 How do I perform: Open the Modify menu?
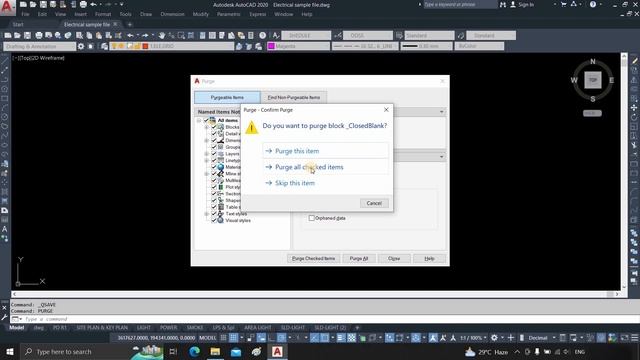point(200,14)
